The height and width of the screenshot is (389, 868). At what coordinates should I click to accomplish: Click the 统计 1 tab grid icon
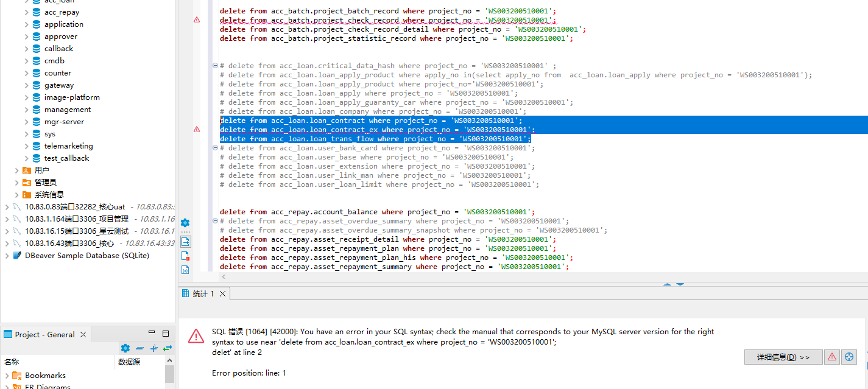point(186,293)
